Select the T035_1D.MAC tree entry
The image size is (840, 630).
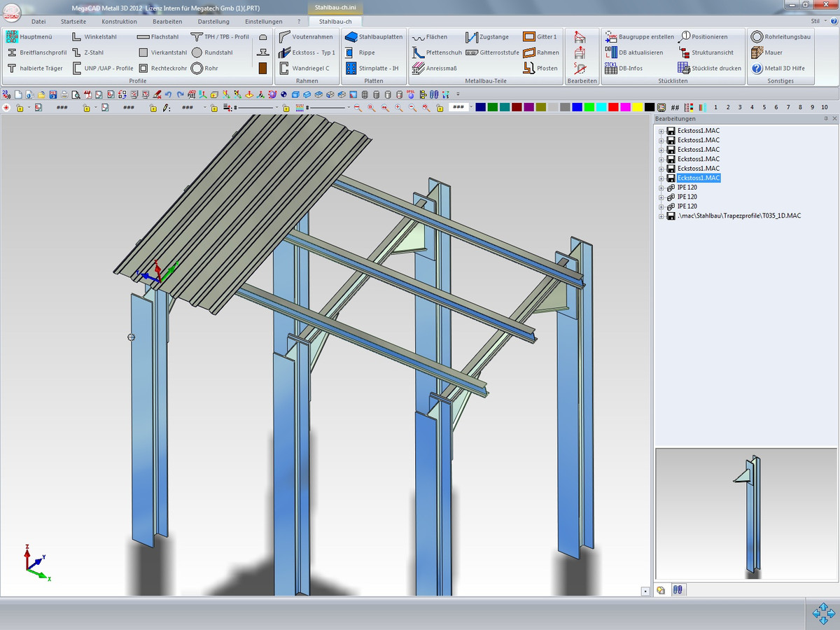[739, 216]
